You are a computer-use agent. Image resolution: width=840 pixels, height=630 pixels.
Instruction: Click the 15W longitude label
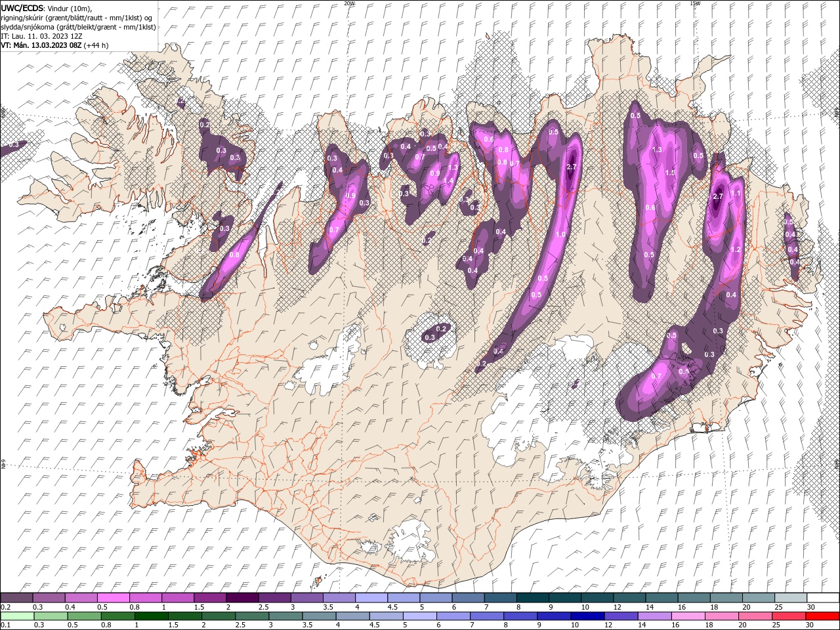pos(695,3)
